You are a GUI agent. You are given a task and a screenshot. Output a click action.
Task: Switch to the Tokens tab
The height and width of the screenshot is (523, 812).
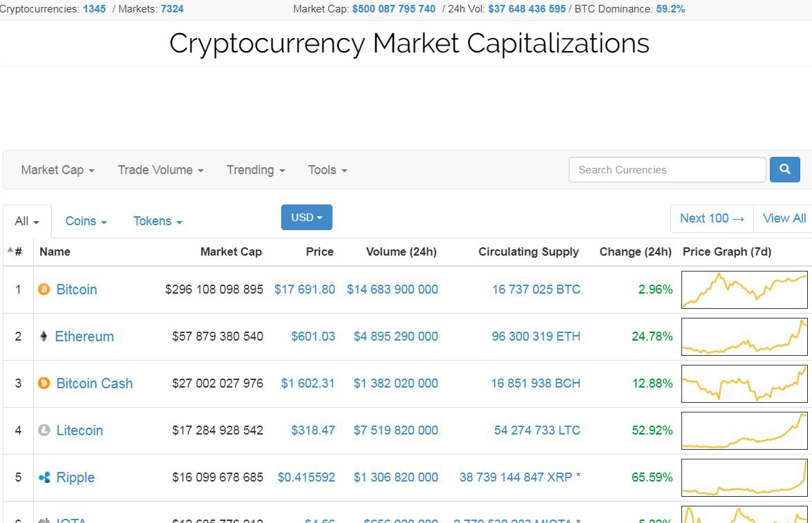[158, 221]
